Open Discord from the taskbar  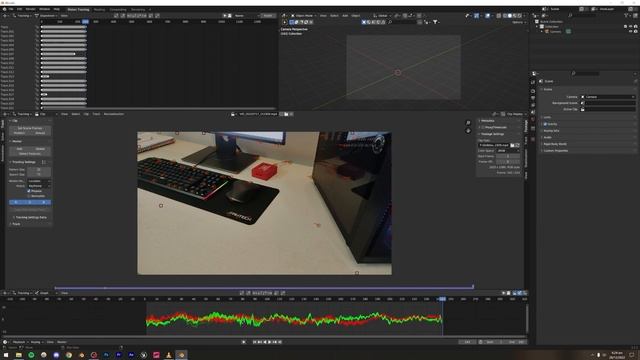coord(56,355)
